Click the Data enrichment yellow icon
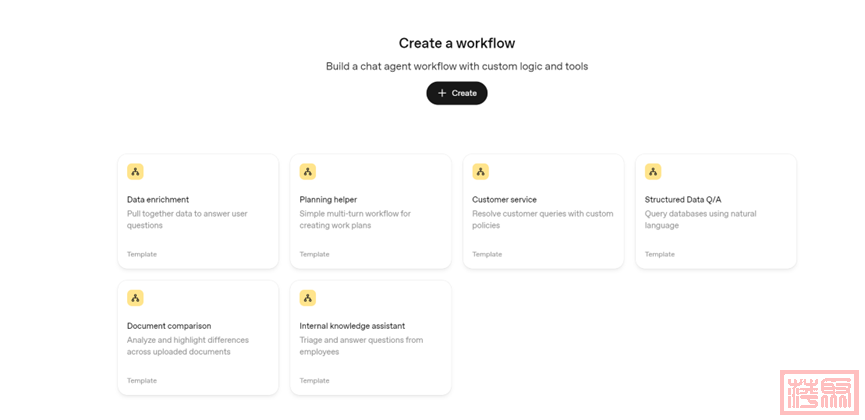 135,171
